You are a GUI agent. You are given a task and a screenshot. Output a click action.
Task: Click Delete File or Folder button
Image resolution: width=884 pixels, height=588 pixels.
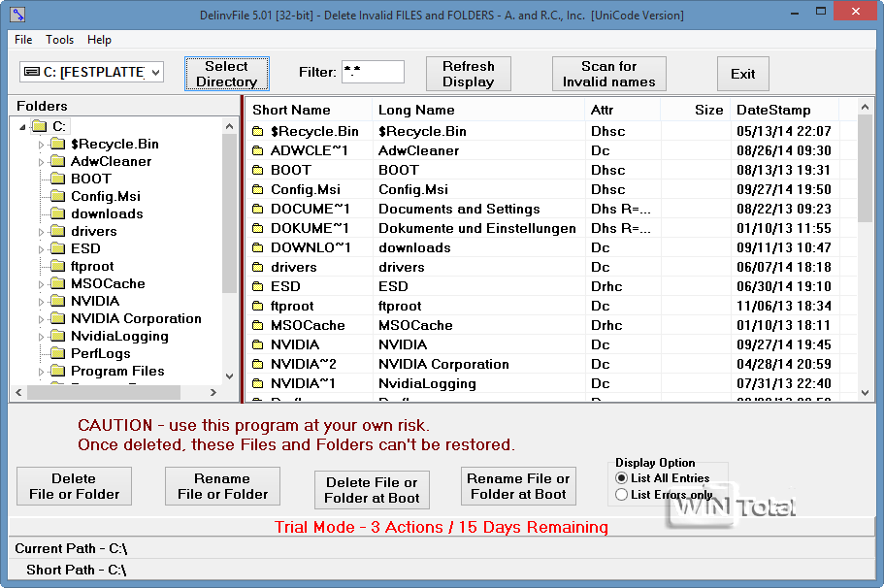pos(75,486)
